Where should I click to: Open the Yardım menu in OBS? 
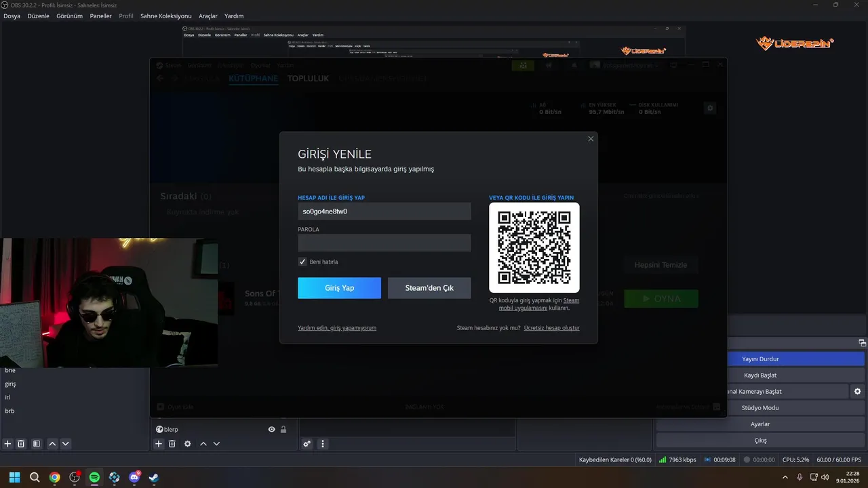[234, 16]
